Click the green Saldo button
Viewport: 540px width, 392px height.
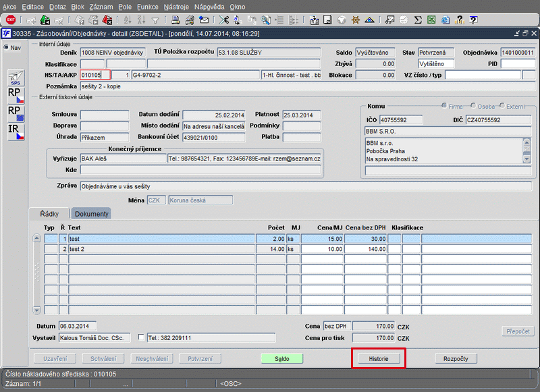click(281, 359)
